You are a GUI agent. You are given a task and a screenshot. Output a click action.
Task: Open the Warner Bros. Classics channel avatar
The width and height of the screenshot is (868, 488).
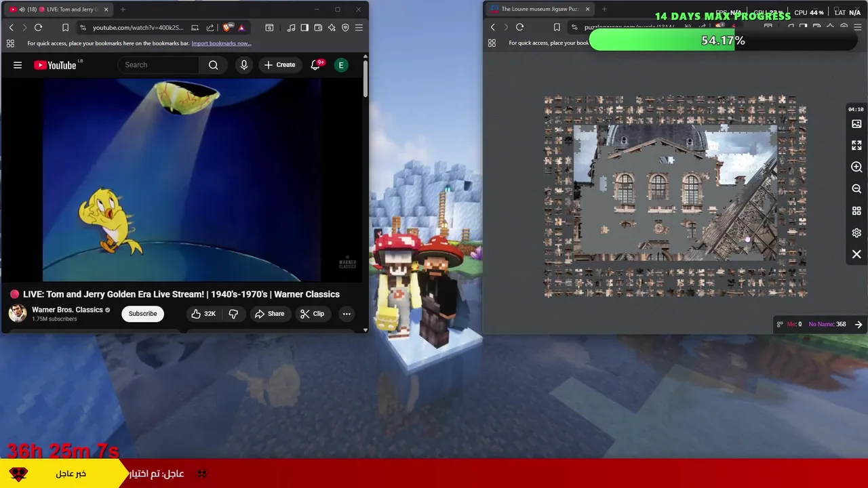coord(18,313)
